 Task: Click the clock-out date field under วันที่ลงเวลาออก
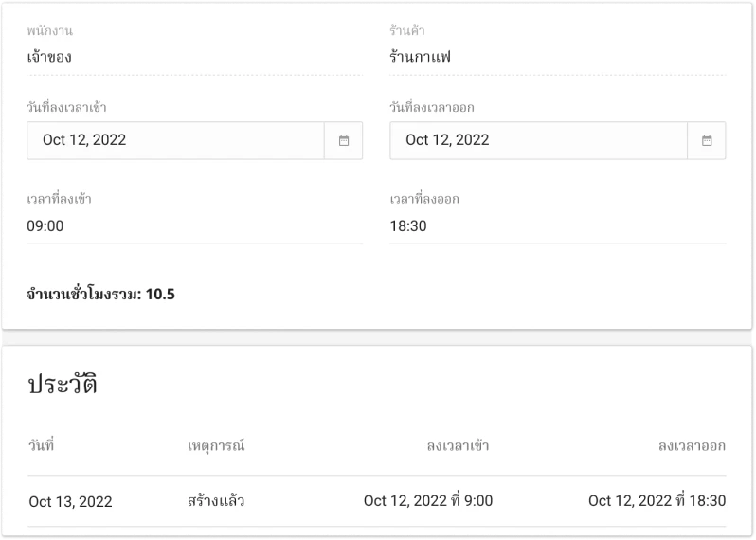(538, 140)
